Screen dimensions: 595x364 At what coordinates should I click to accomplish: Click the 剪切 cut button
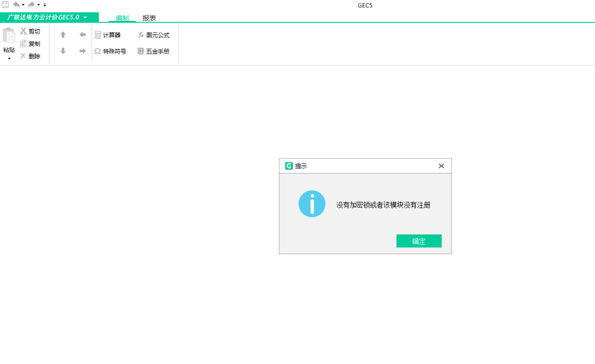(x=30, y=31)
